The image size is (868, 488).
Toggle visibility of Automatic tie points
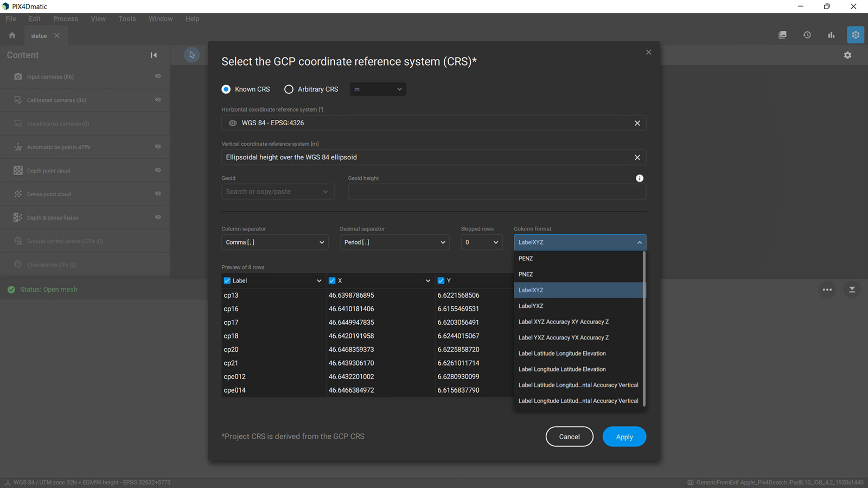(x=158, y=146)
